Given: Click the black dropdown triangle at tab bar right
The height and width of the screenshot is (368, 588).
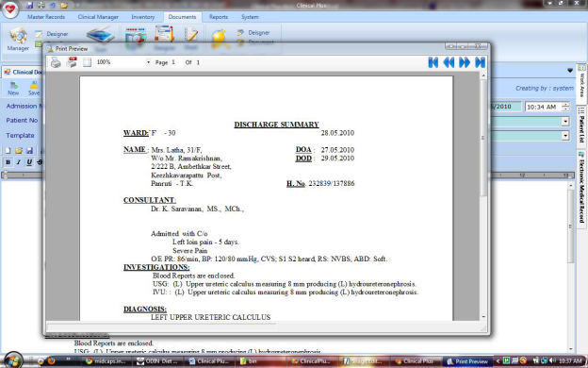Looking at the screenshot, I should (570, 70).
